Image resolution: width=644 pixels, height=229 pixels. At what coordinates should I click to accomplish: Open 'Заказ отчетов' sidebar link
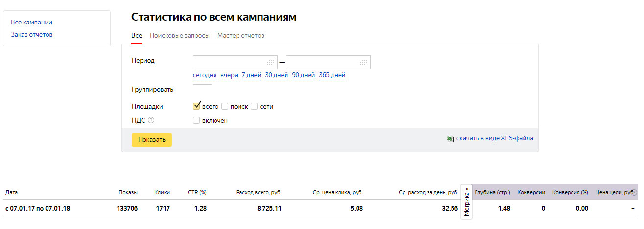pyautogui.click(x=31, y=34)
